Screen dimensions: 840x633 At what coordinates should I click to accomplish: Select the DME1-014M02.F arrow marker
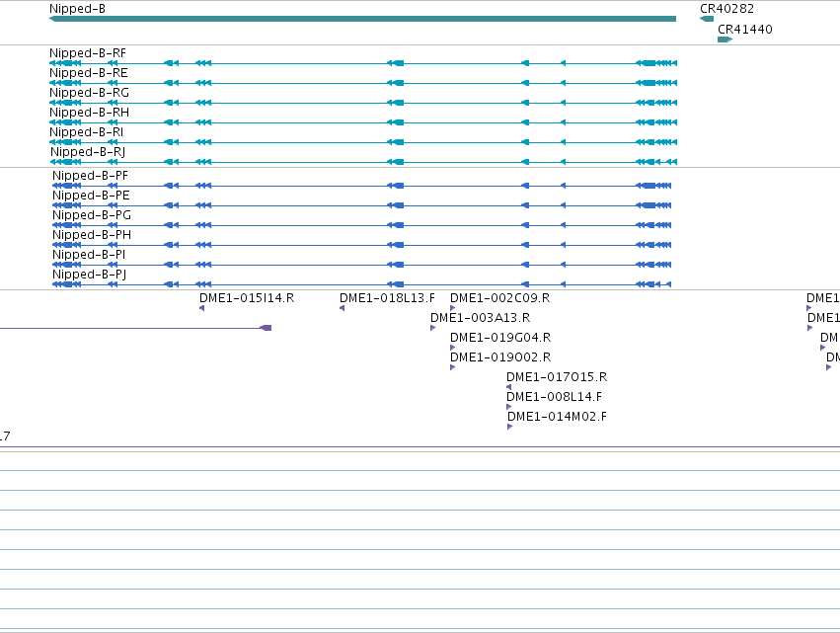[510, 427]
